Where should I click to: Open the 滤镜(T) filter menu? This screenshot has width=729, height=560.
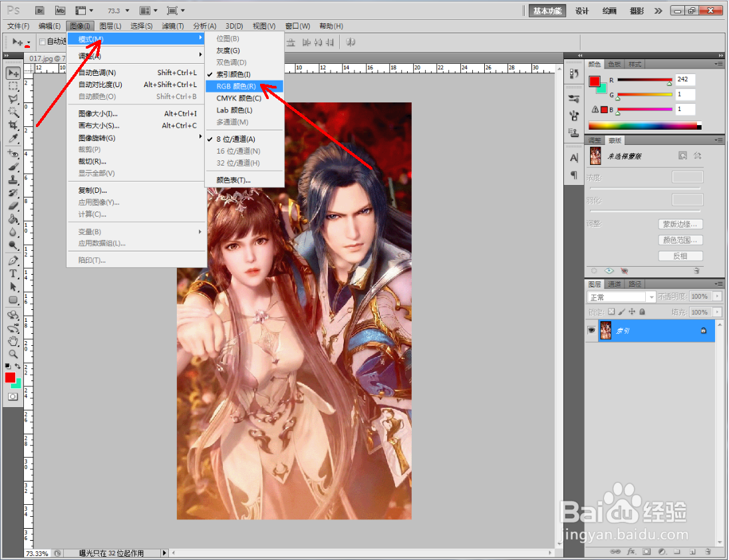[x=172, y=26]
